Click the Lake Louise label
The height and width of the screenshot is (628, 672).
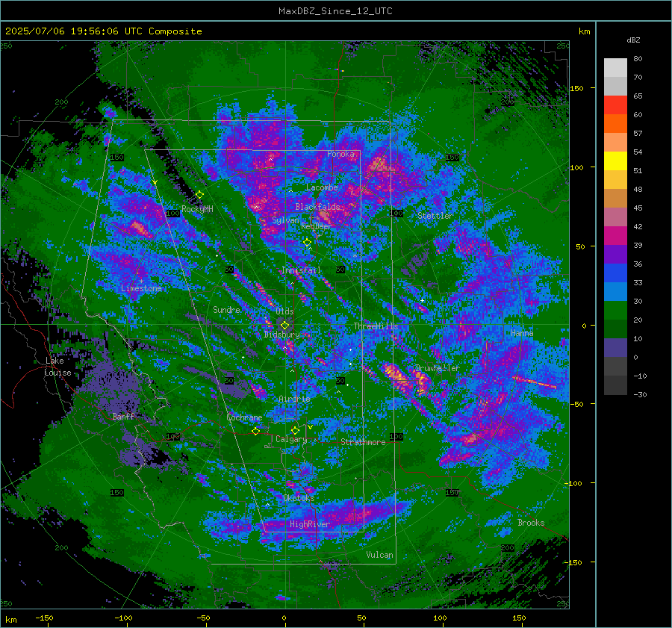pyautogui.click(x=57, y=367)
